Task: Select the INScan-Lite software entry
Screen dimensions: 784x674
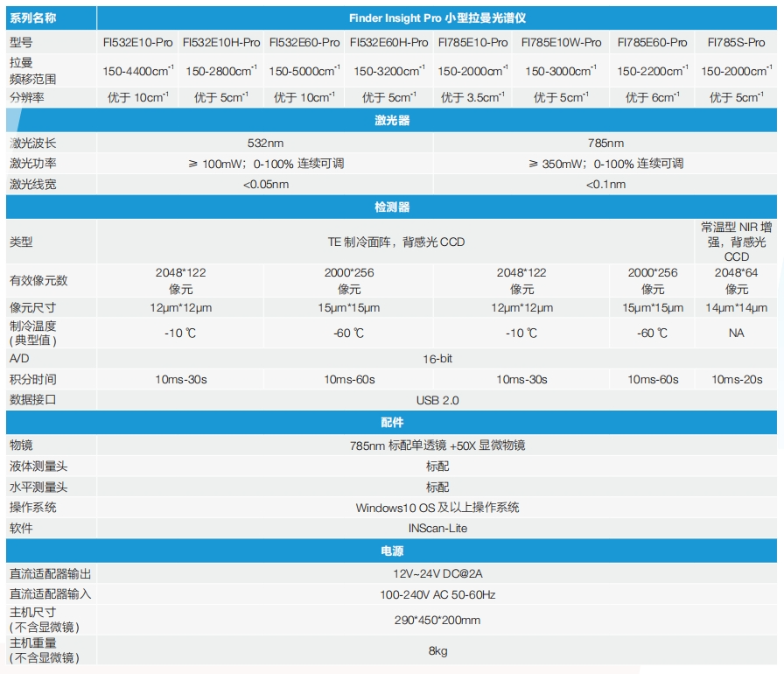Action: click(437, 529)
